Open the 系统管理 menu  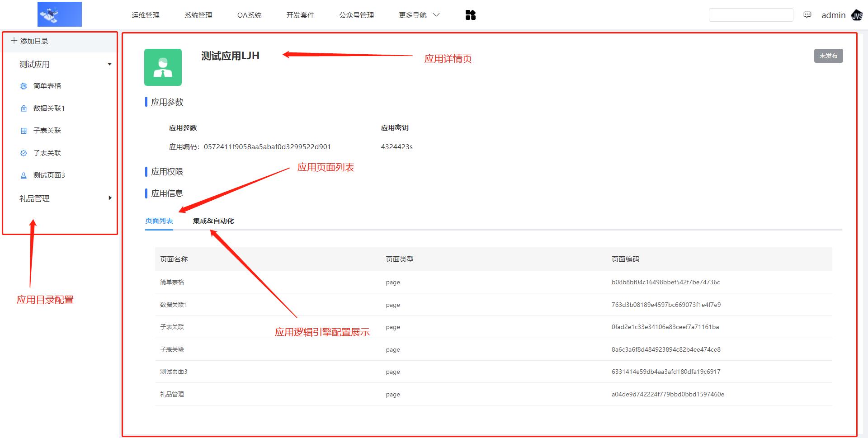pos(198,15)
